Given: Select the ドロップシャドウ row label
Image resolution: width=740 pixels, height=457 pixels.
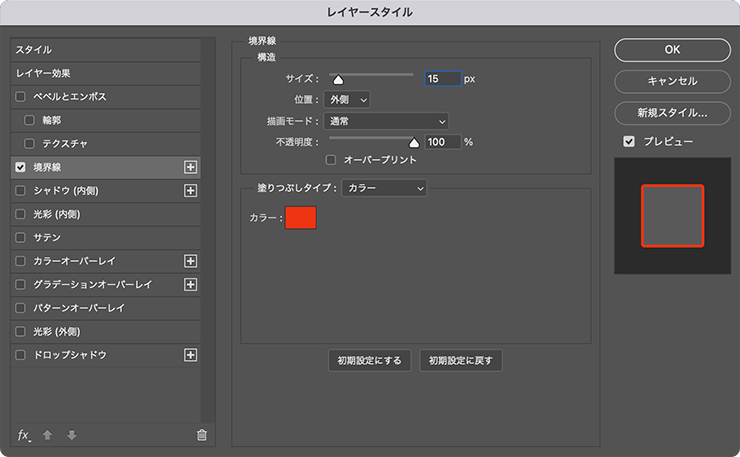Looking at the screenshot, I should [x=70, y=355].
